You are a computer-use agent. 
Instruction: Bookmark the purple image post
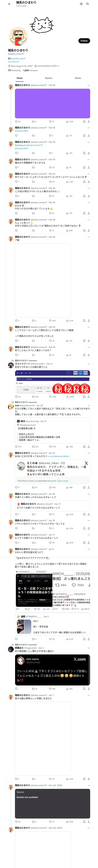coord(84,122)
